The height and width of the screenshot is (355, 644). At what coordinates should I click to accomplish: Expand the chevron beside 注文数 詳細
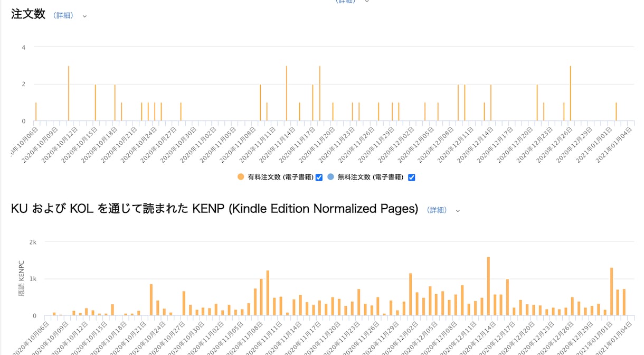tap(84, 16)
